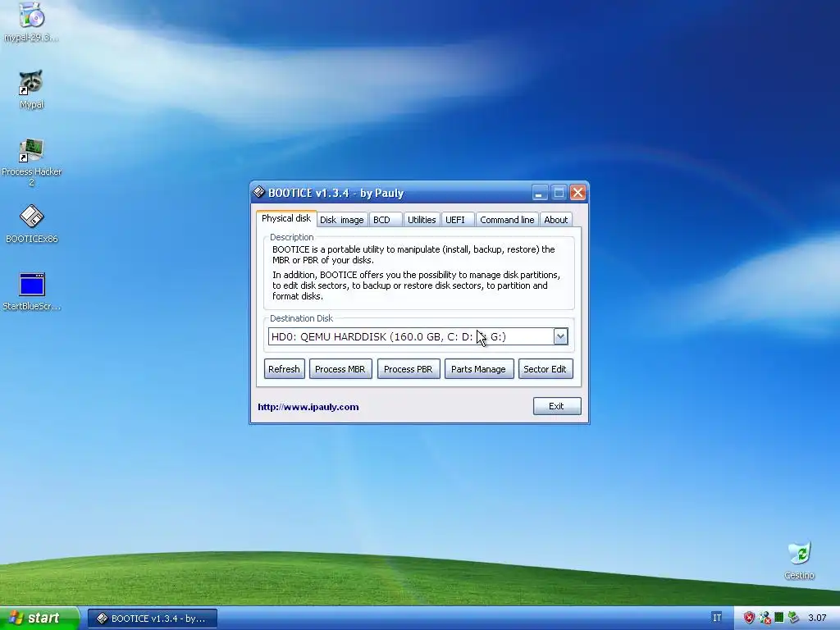Open the mypal-29.3 installer desktop icon
This screenshot has width=840, height=630.
click(32, 22)
